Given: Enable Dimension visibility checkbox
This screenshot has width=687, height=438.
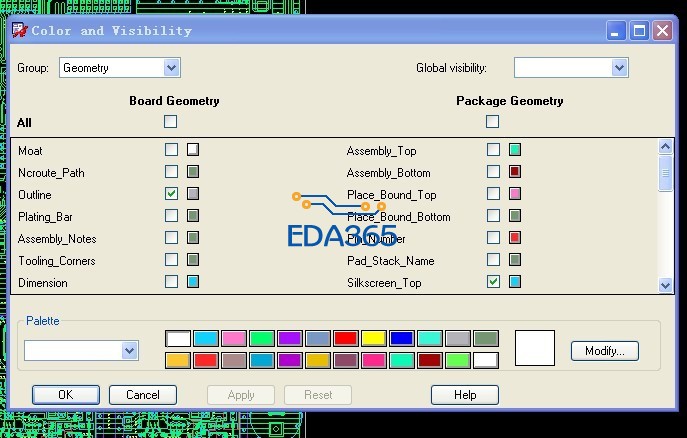Looking at the screenshot, I should 171,282.
